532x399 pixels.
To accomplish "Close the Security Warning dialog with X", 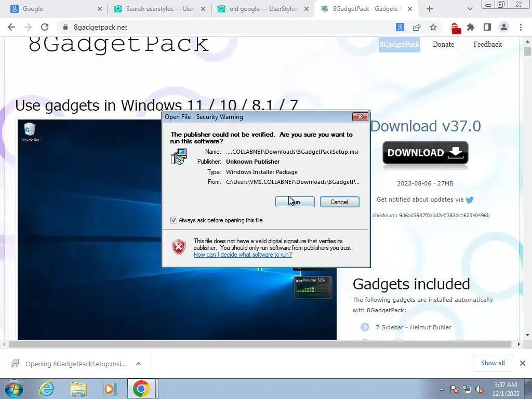I will point(360,117).
